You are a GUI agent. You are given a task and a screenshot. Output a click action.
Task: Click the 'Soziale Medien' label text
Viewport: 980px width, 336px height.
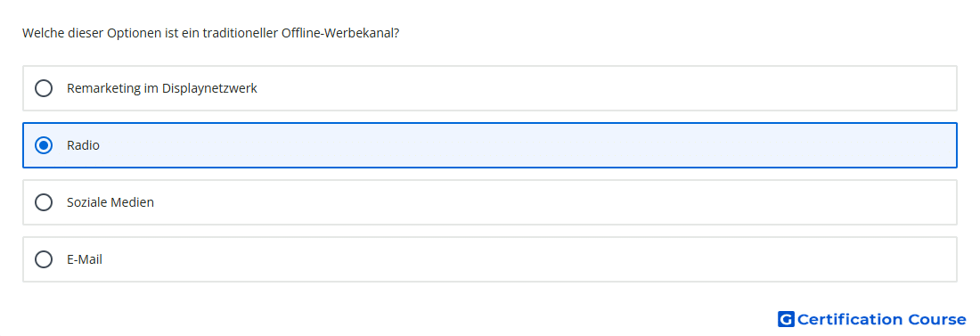110,202
